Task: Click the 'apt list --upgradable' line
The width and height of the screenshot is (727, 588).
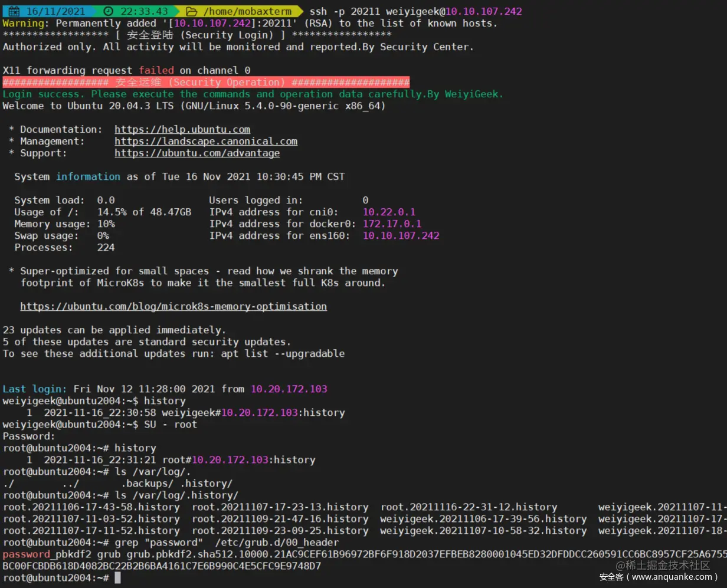Action: 173,353
